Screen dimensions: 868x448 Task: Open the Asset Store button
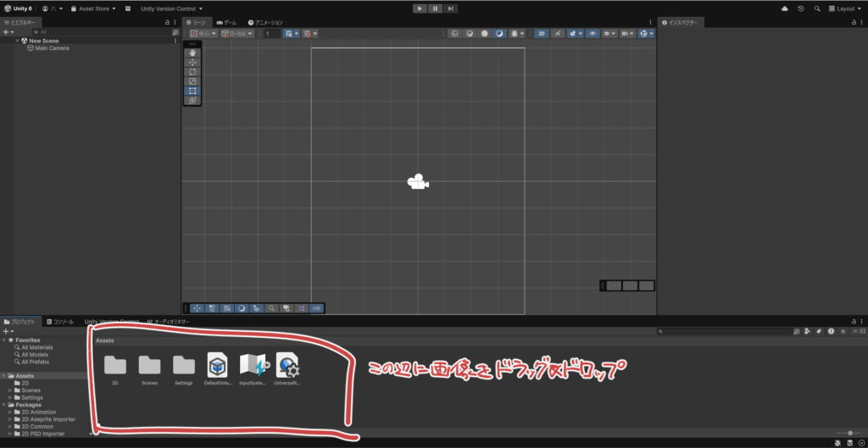93,8
